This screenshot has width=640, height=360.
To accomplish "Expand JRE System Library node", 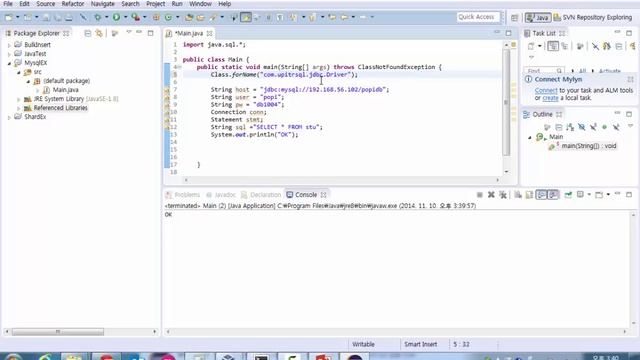I will tap(19, 99).
